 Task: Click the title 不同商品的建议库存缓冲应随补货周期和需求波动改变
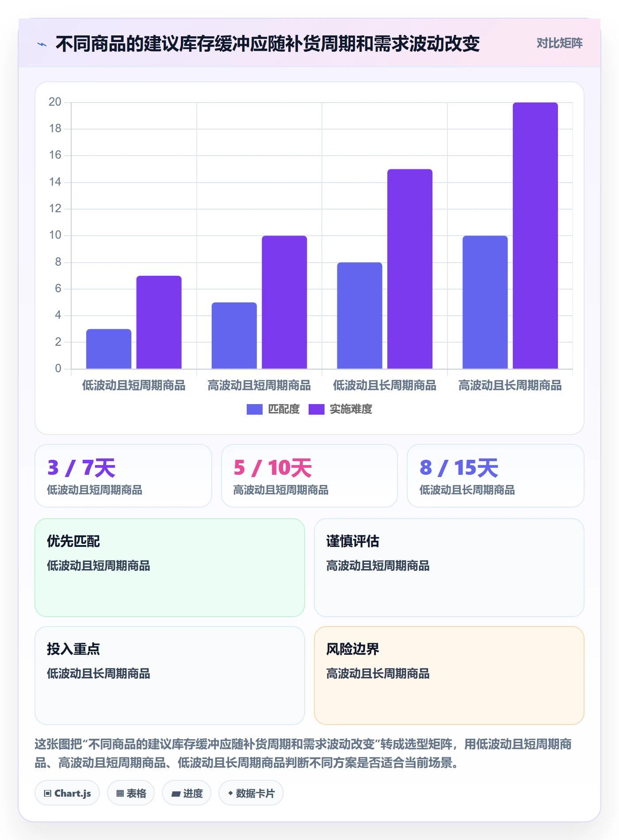point(267,44)
